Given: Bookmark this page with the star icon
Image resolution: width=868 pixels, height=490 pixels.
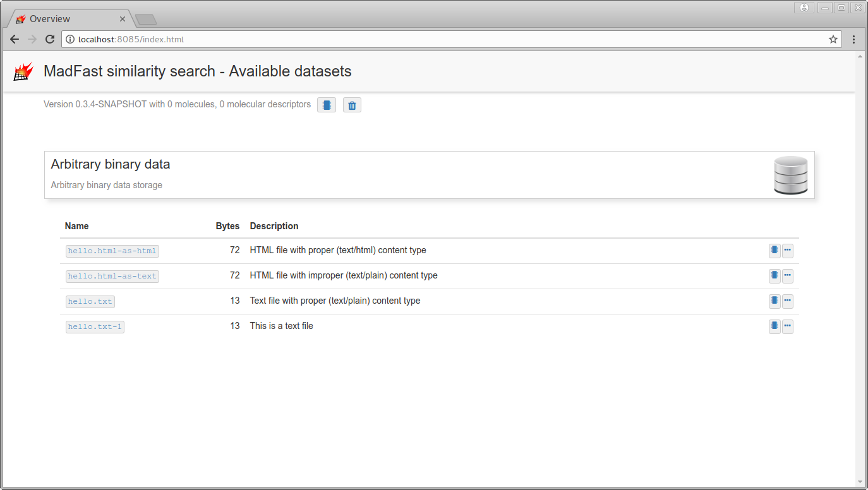Looking at the screenshot, I should pos(833,39).
